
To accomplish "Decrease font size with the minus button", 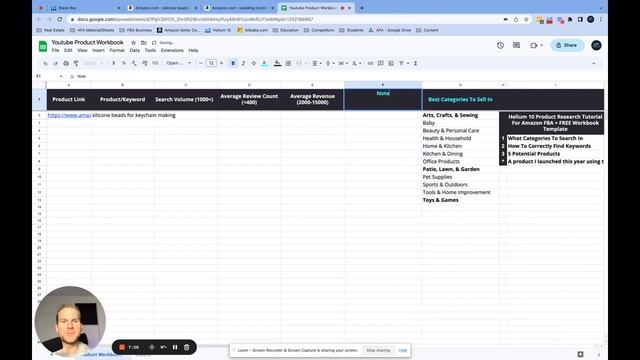I will coord(201,63).
